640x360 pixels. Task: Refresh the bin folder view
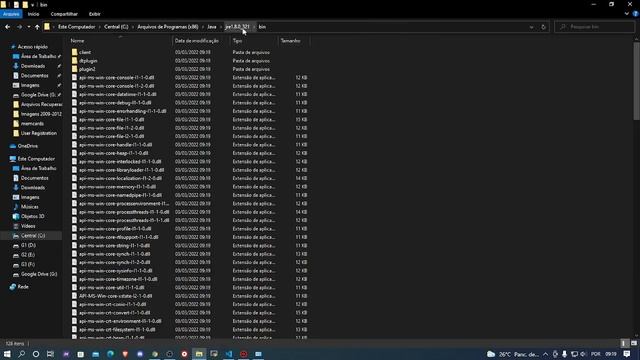[543, 27]
